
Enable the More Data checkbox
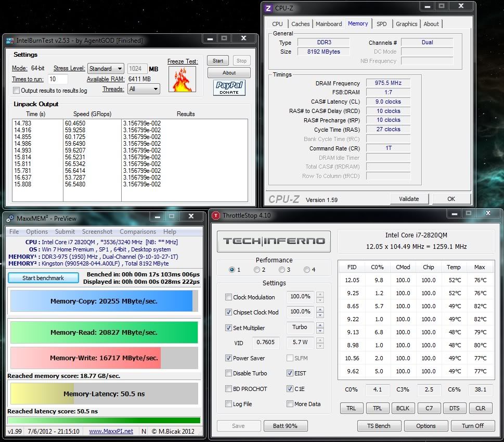click(x=290, y=403)
